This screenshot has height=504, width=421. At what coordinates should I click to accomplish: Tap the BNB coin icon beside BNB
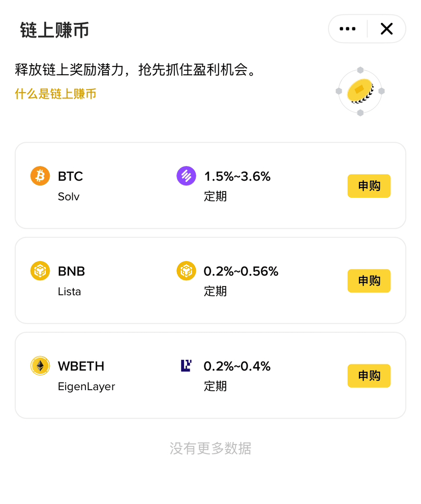(x=40, y=271)
